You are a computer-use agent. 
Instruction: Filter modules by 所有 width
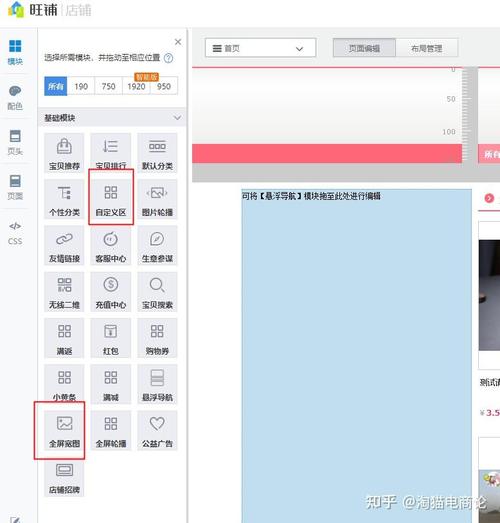pyautogui.click(x=56, y=86)
